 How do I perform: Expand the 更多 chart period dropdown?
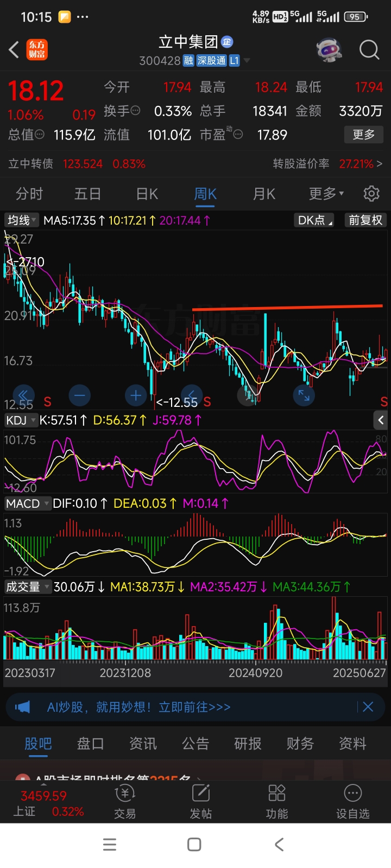click(326, 194)
